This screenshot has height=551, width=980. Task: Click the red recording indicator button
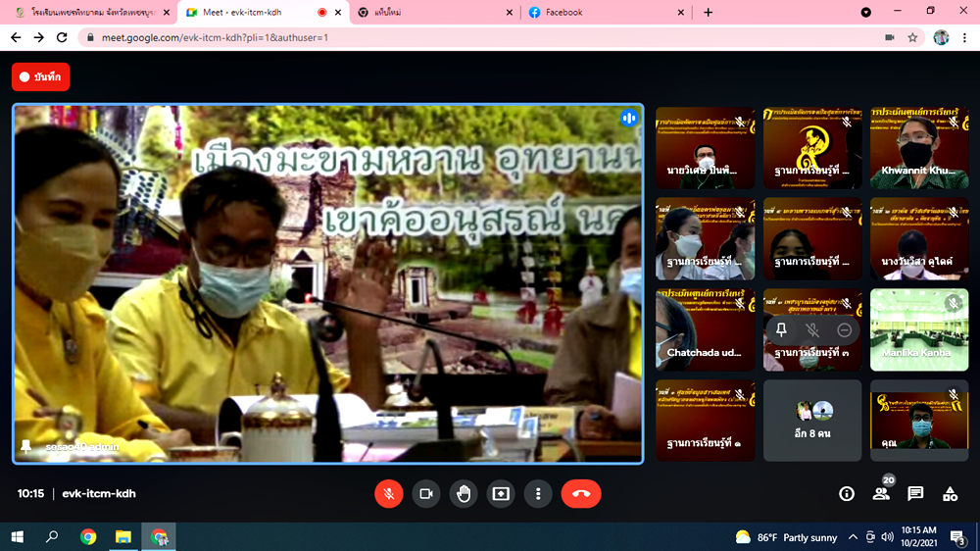[41, 76]
